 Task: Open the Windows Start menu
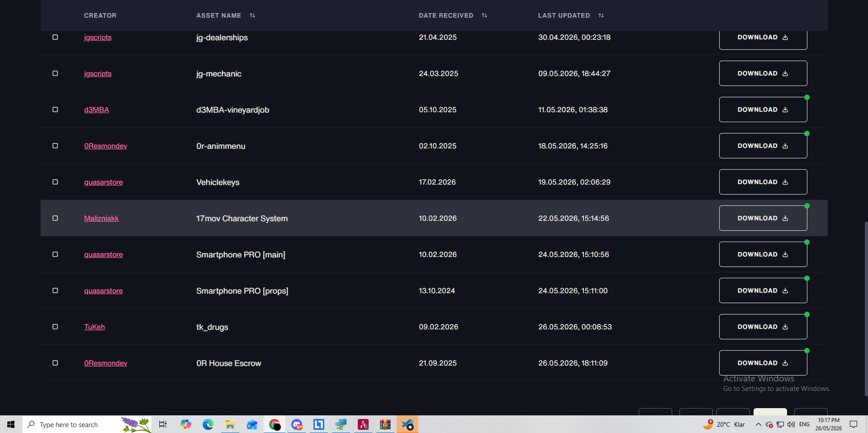point(11,424)
